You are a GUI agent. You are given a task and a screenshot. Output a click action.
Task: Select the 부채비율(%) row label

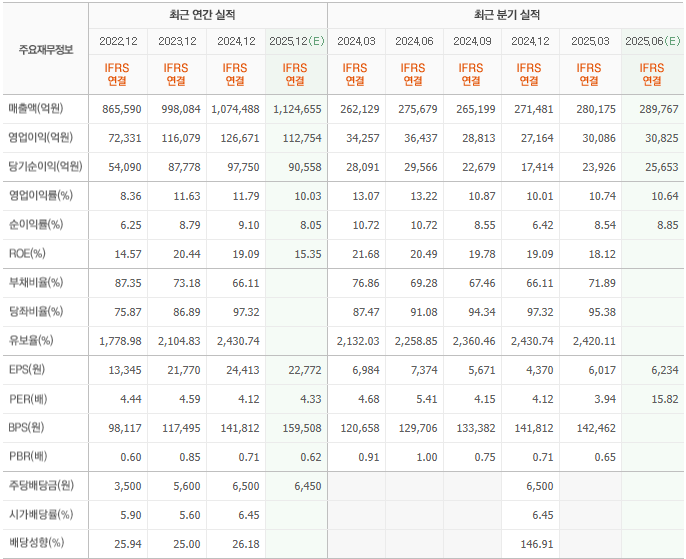pyautogui.click(x=36, y=283)
